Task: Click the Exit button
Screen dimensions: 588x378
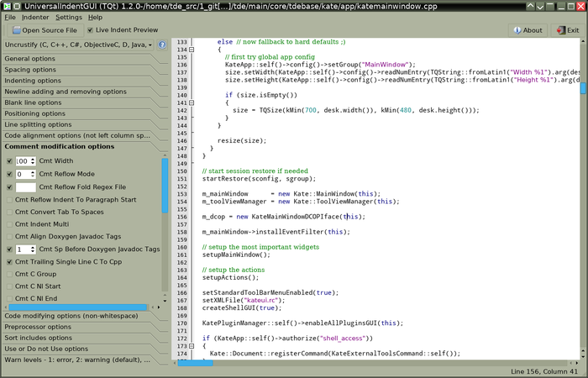Action: [567, 30]
